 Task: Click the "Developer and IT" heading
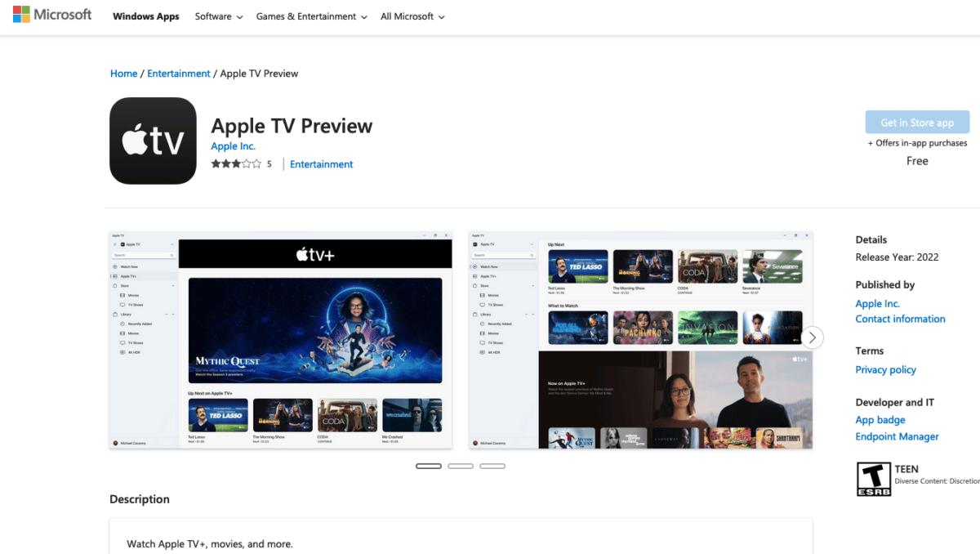click(894, 403)
